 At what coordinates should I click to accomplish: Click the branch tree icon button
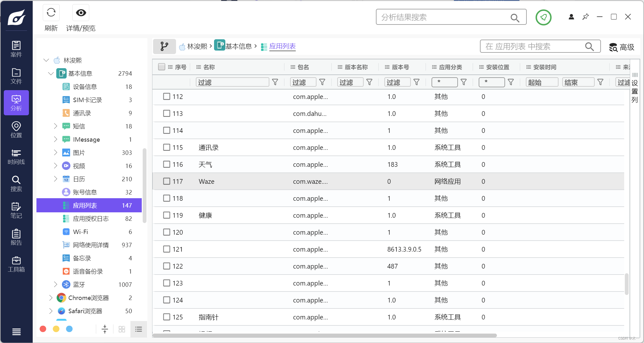[164, 46]
